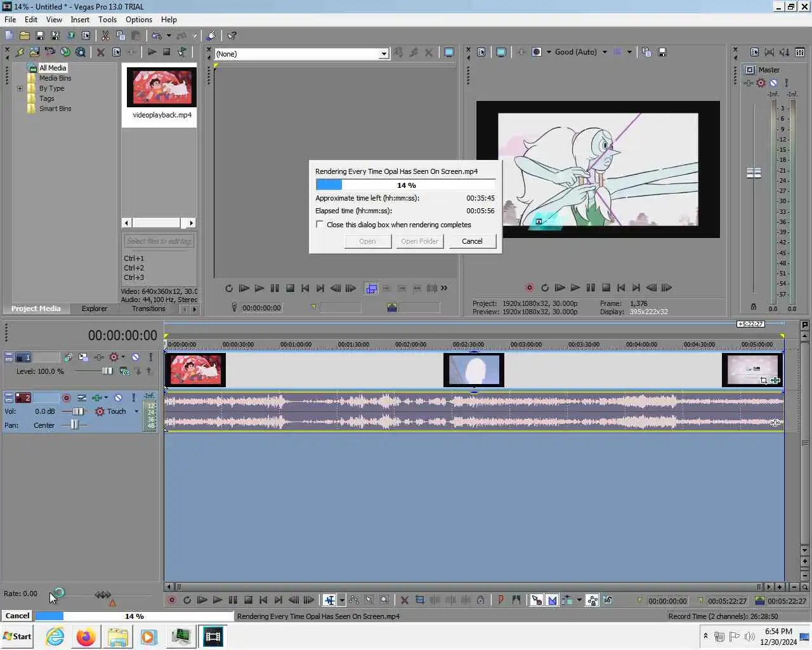Click the Remove selected media X icon
This screenshot has width=812, height=650.
[100, 52]
